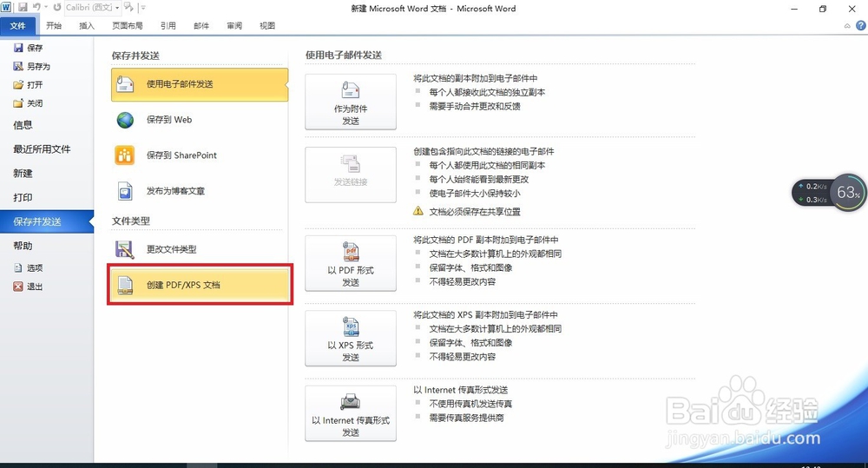Click the 保存并发送 section heading
The width and height of the screenshot is (868, 468).
point(135,56)
